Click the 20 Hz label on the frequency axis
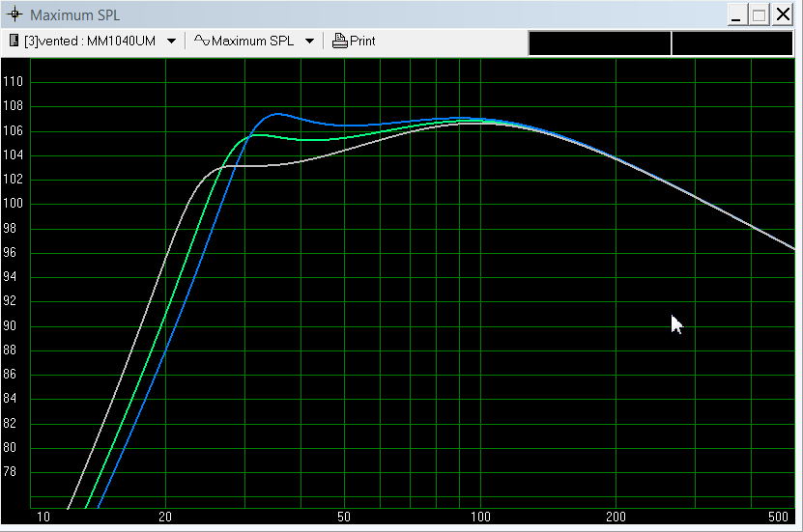803x532 pixels. (165, 518)
